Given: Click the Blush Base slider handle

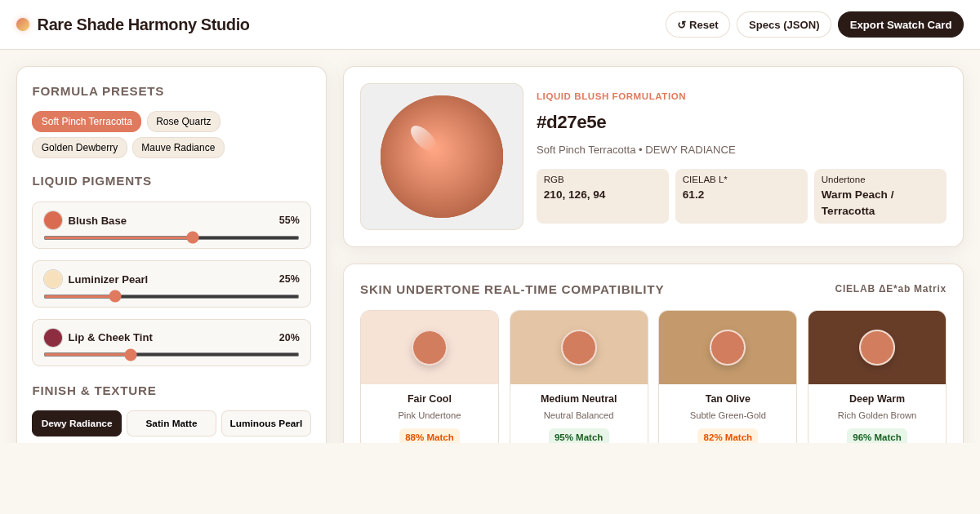Looking at the screenshot, I should tap(193, 237).
